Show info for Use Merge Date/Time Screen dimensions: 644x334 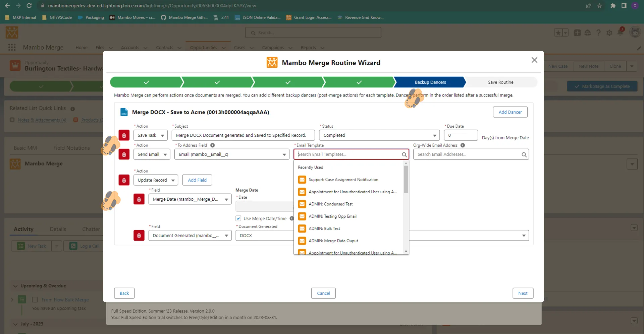point(291,218)
